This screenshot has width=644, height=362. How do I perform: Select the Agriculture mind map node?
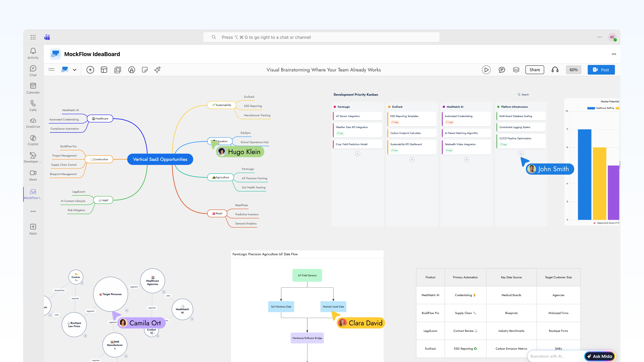tap(221, 177)
